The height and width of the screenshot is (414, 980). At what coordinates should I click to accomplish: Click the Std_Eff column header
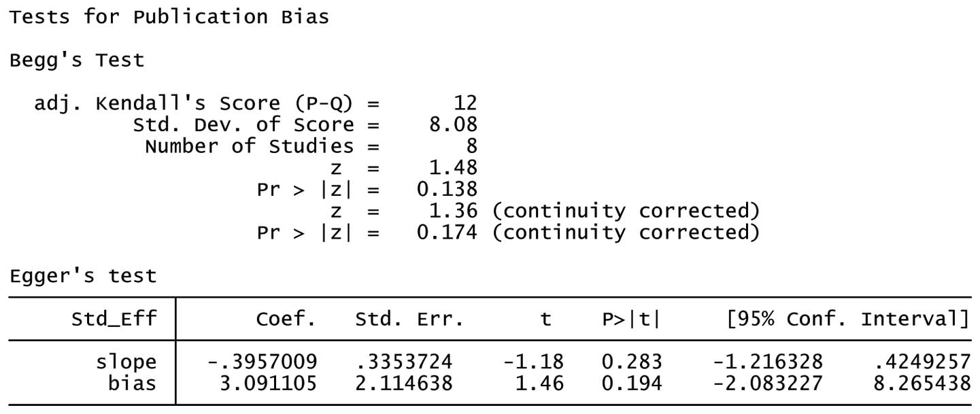(x=114, y=319)
